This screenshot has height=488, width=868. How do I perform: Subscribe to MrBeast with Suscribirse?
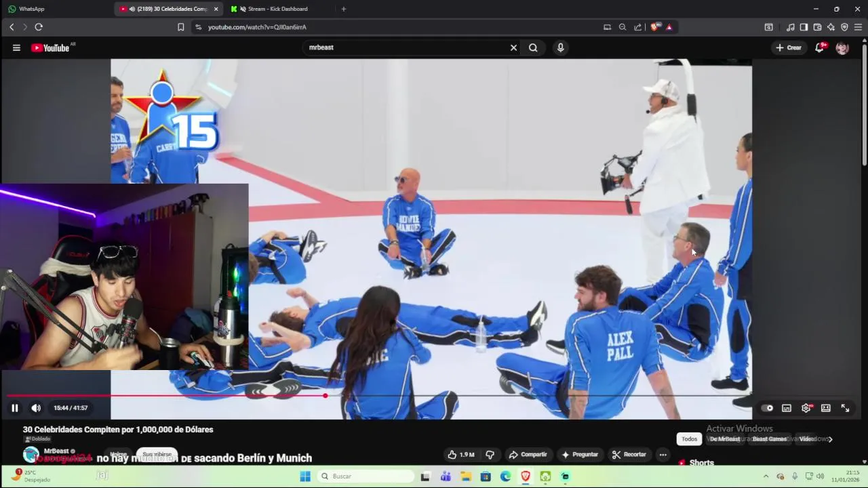click(x=157, y=454)
